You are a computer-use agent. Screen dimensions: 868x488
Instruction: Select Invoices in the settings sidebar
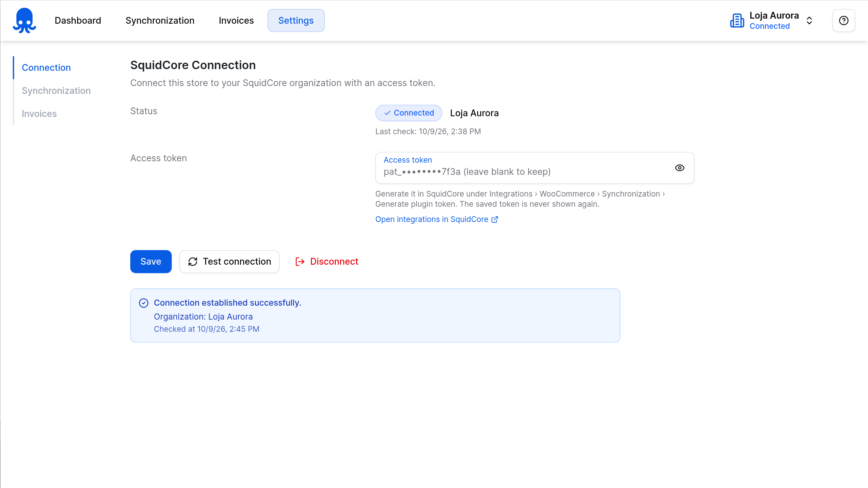tap(39, 114)
